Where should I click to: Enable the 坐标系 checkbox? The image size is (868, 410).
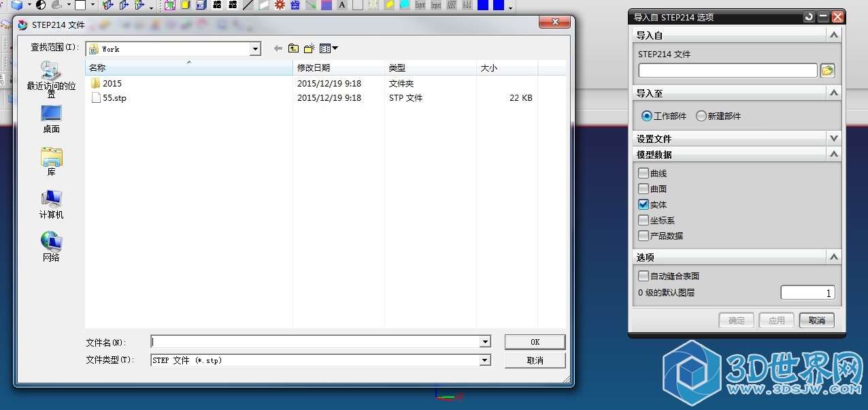click(644, 220)
